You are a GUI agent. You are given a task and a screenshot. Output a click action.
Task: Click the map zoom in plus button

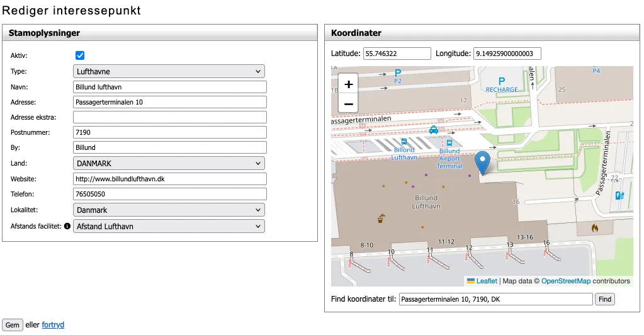[x=349, y=84]
